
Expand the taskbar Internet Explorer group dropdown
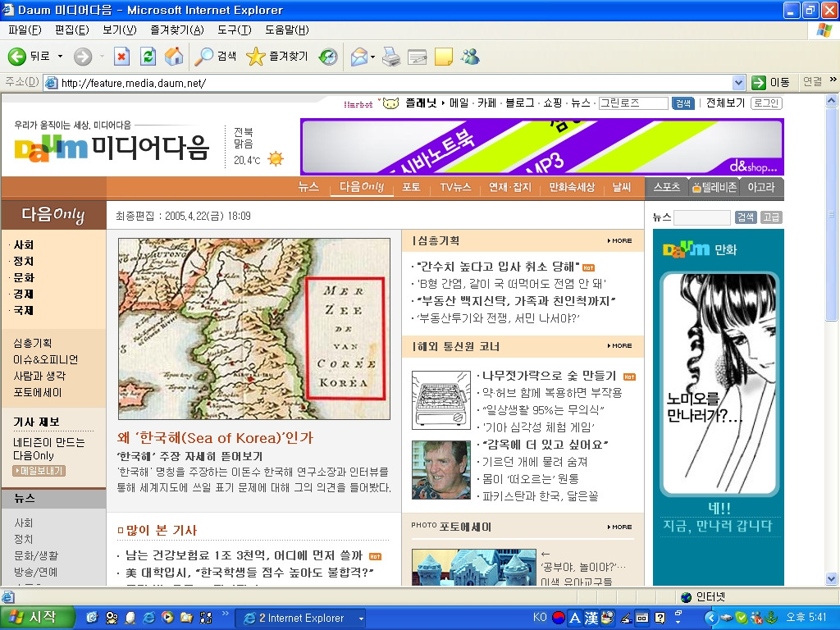click(x=361, y=619)
